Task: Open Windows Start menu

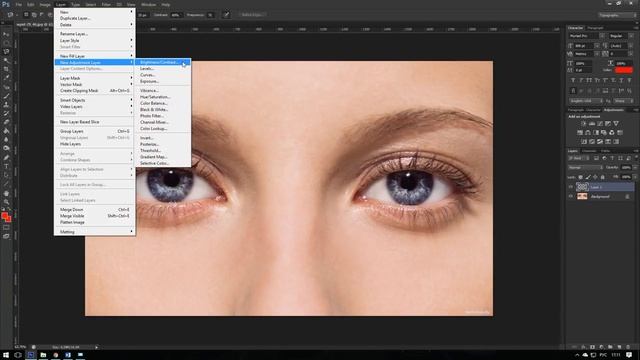Action: point(6,355)
